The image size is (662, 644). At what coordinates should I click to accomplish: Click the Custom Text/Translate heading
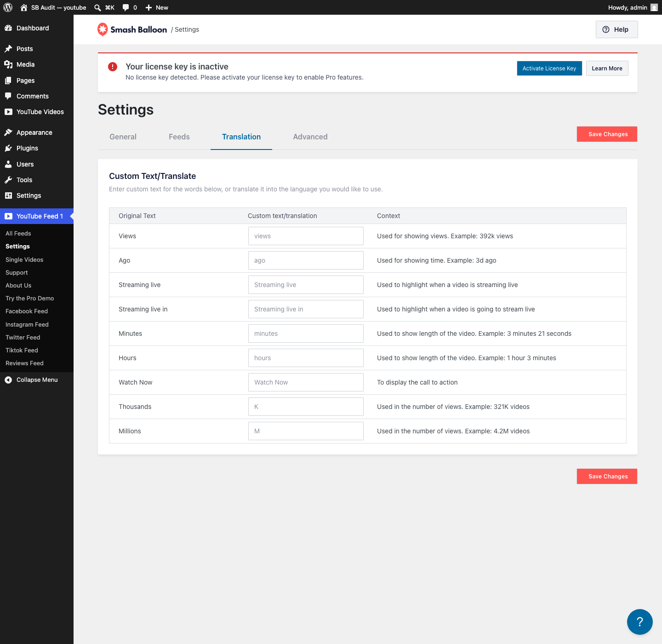[x=152, y=176]
